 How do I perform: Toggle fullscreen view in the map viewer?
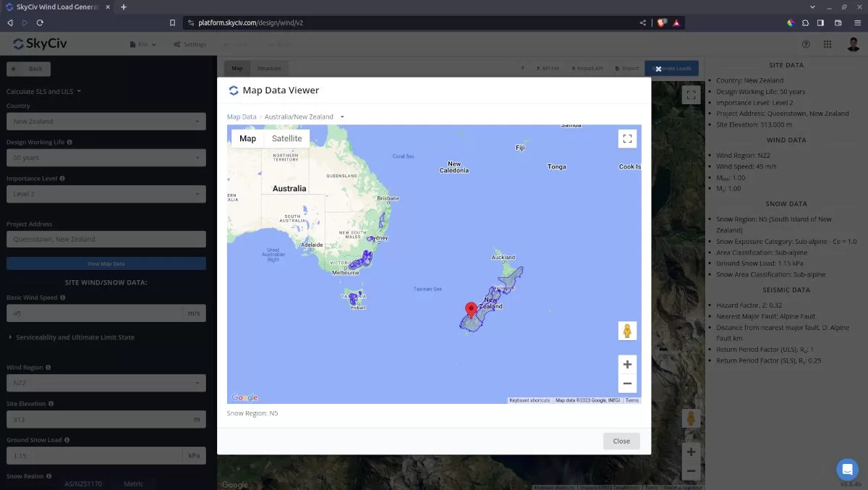tap(627, 139)
